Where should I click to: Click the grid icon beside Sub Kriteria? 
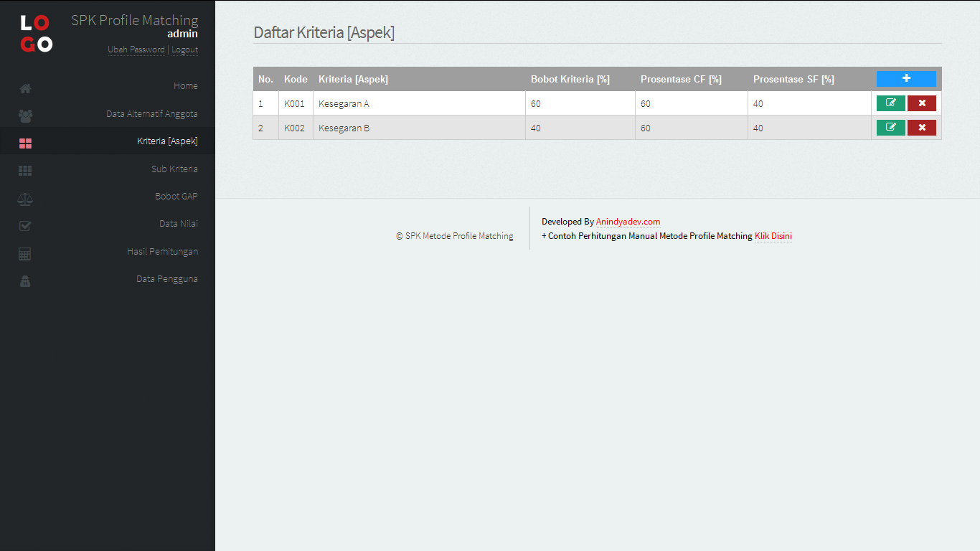(x=25, y=171)
